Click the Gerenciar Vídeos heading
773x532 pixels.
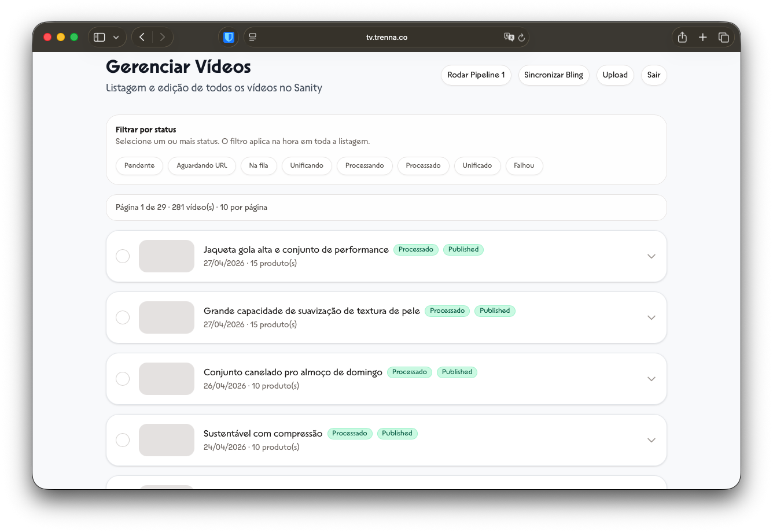[178, 67]
